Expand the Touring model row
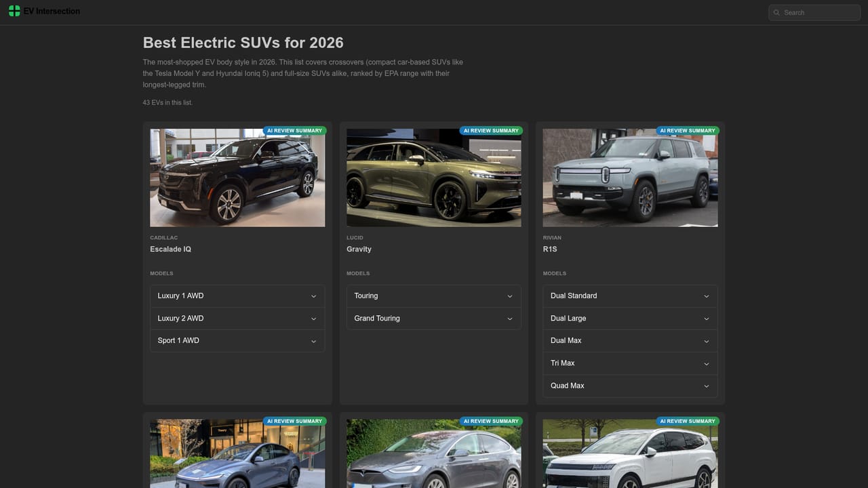 434,296
